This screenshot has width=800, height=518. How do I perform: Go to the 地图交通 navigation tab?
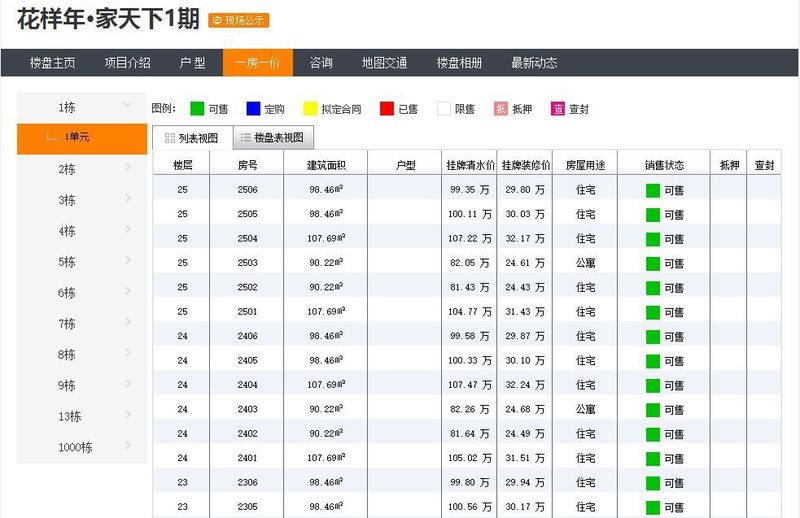pos(384,63)
